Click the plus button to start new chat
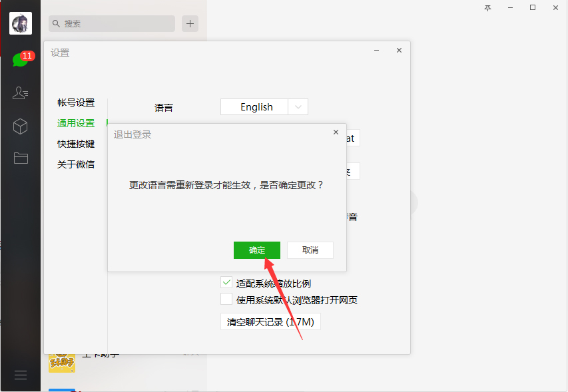Viewport: 568px width, 392px height. coord(190,23)
